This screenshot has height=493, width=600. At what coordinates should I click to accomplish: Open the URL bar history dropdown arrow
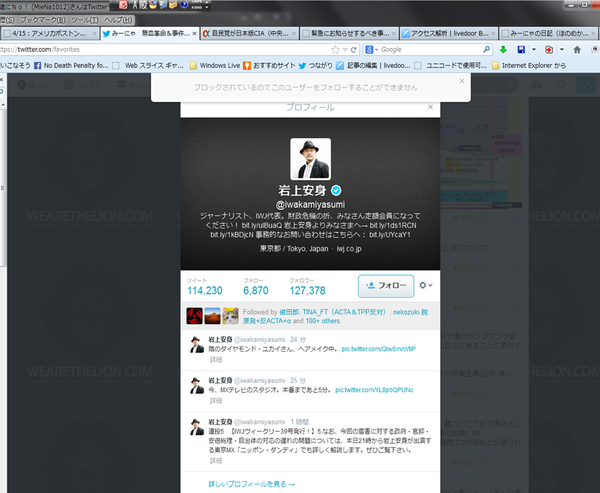[x=345, y=50]
